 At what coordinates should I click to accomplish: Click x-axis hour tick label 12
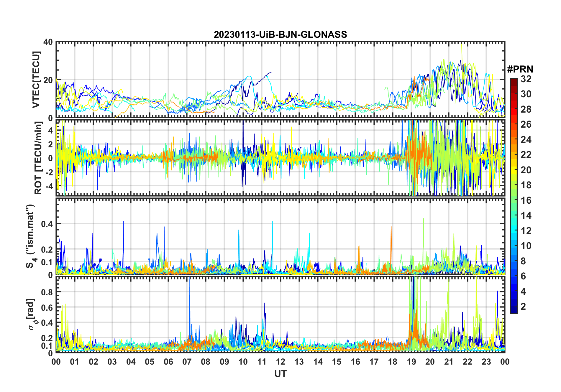[280, 362]
